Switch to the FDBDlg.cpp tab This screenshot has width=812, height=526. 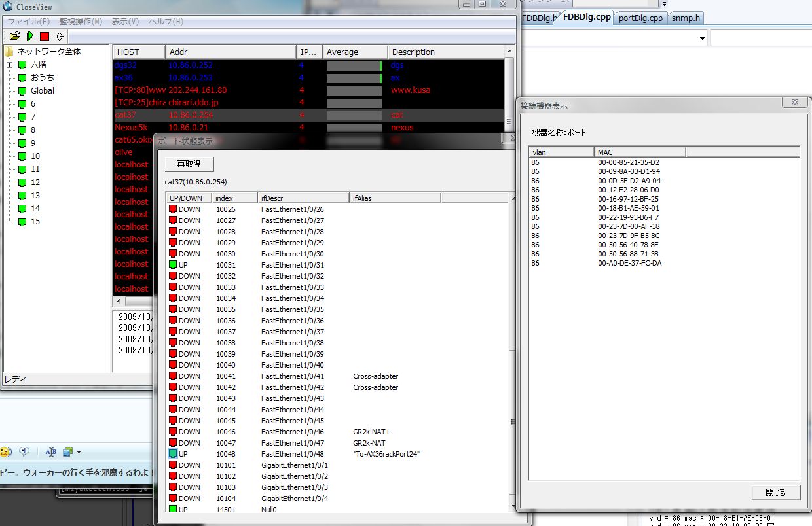(x=587, y=18)
